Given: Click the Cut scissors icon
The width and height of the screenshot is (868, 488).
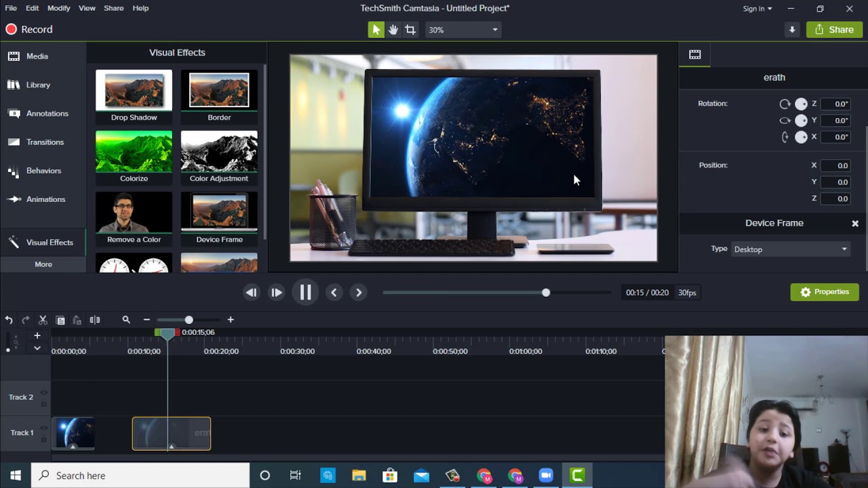Looking at the screenshot, I should tap(43, 320).
